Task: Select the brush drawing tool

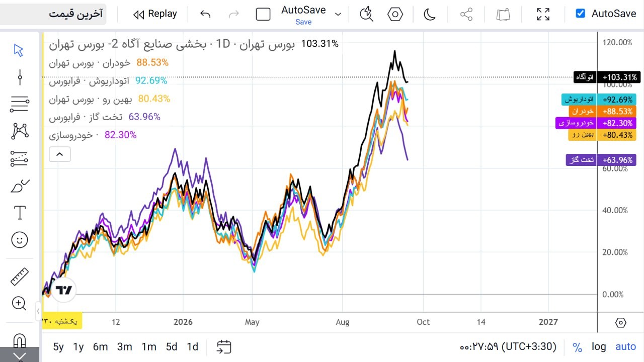Action: tap(19, 187)
